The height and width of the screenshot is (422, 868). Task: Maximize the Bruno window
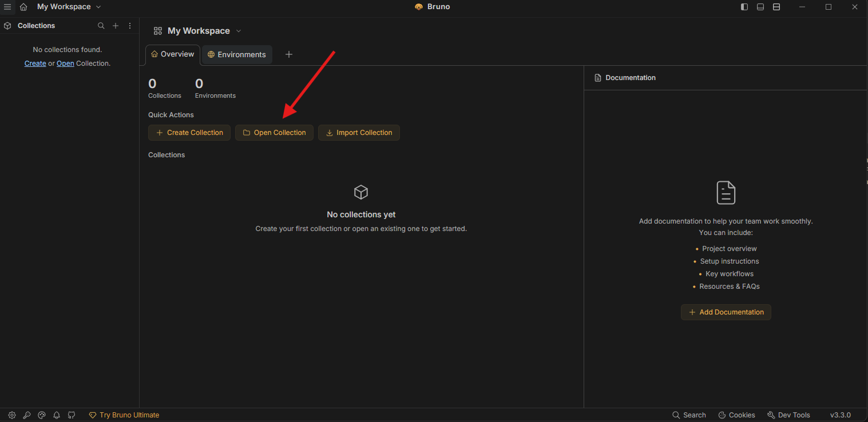[x=829, y=7]
